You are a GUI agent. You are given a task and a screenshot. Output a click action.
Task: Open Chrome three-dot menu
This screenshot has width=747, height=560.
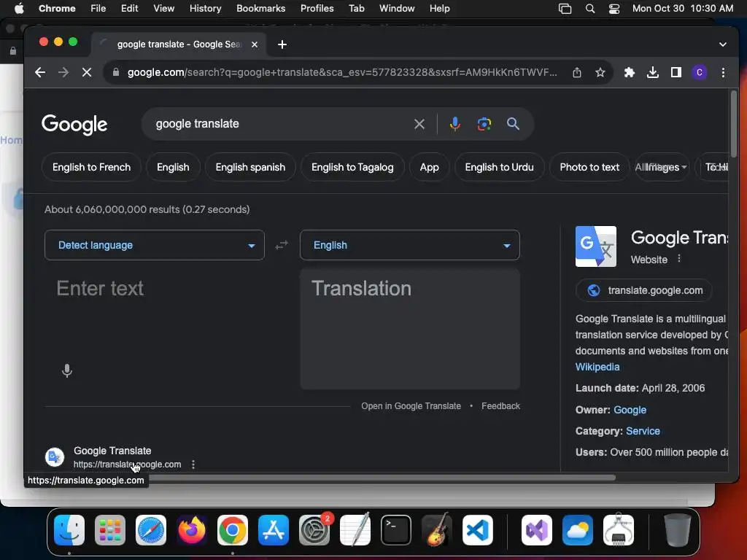click(x=723, y=72)
